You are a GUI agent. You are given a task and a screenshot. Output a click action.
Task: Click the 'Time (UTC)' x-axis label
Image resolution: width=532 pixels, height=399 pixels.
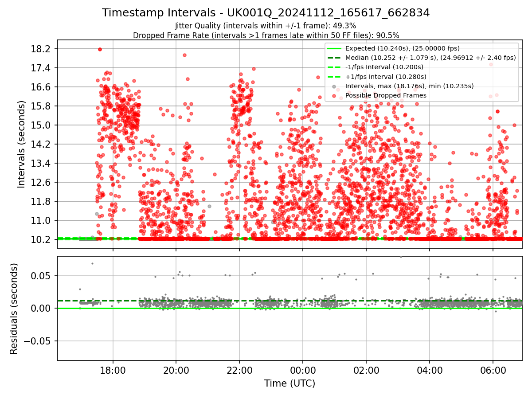tap(289, 383)
